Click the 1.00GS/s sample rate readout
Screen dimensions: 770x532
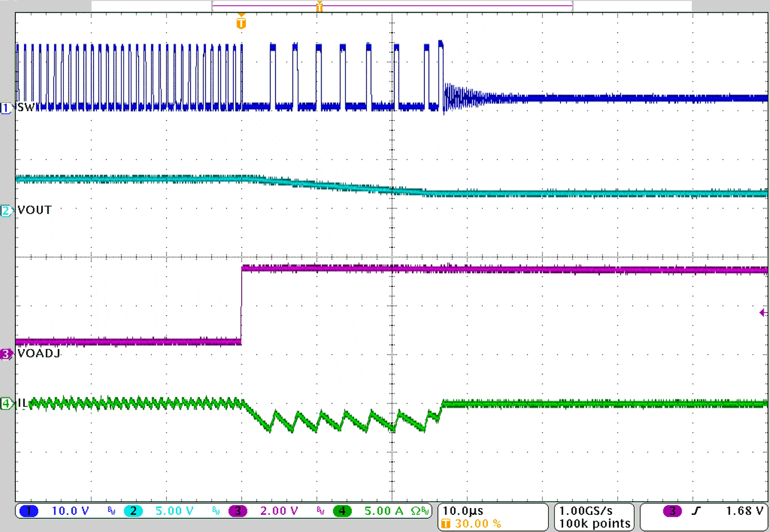click(x=586, y=511)
